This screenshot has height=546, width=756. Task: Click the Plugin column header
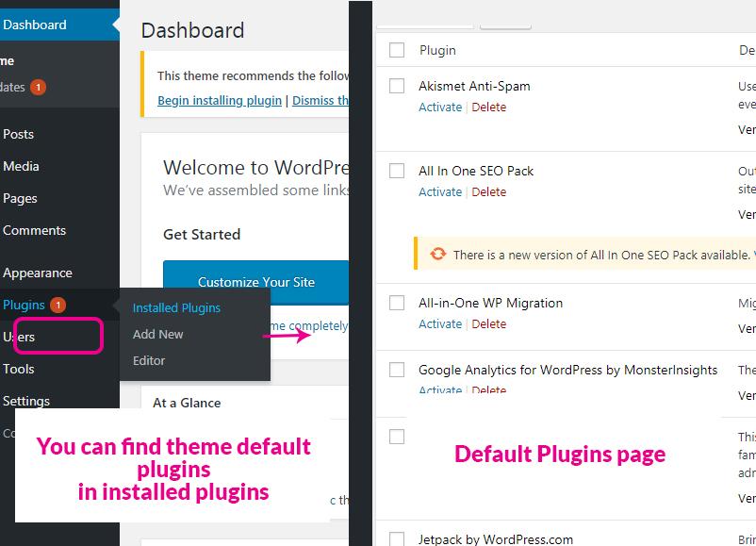[x=437, y=50]
